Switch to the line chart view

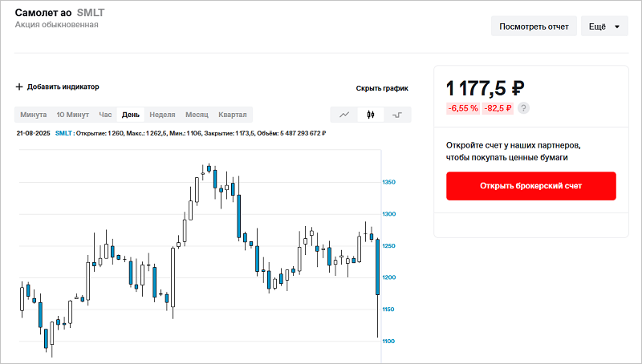[343, 115]
